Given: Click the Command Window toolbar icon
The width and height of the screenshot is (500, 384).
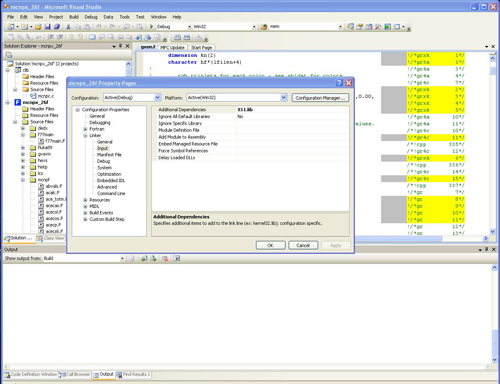Looking at the screenshot, I should [397, 26].
